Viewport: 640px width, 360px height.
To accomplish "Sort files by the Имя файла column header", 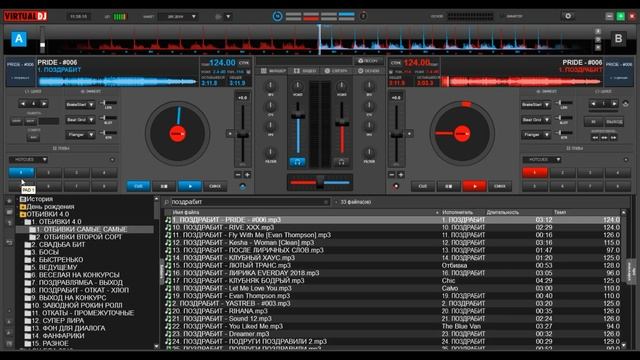I will (186, 212).
